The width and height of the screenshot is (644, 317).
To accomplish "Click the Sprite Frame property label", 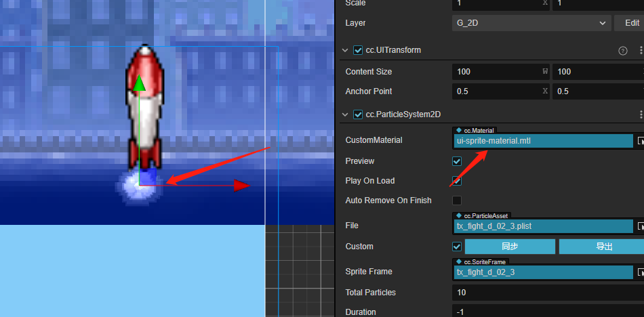I will click(368, 272).
